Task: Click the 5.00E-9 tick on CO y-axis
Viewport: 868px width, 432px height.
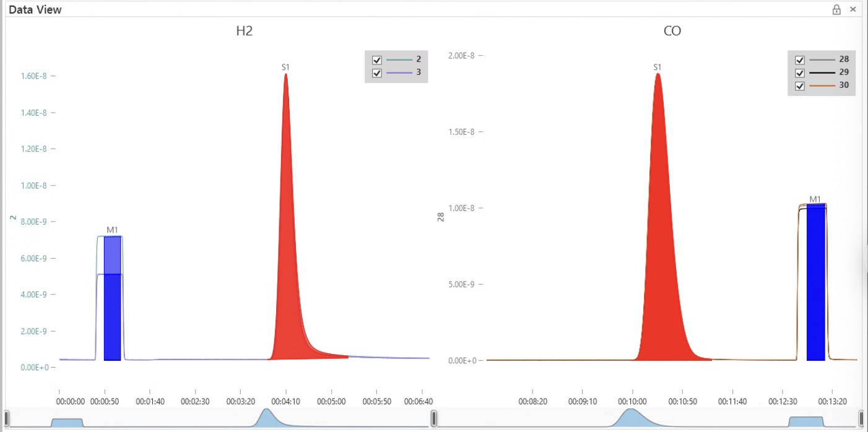Action: pyautogui.click(x=460, y=284)
